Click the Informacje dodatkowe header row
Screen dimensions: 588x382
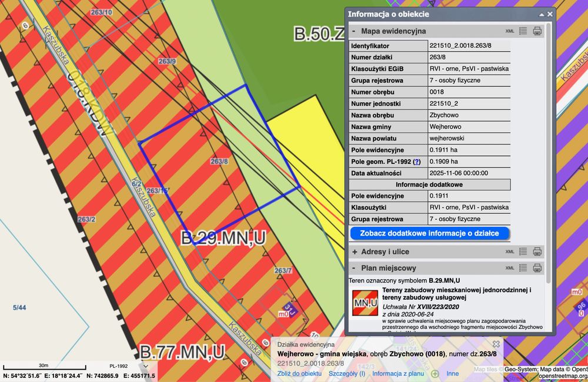pyautogui.click(x=429, y=185)
